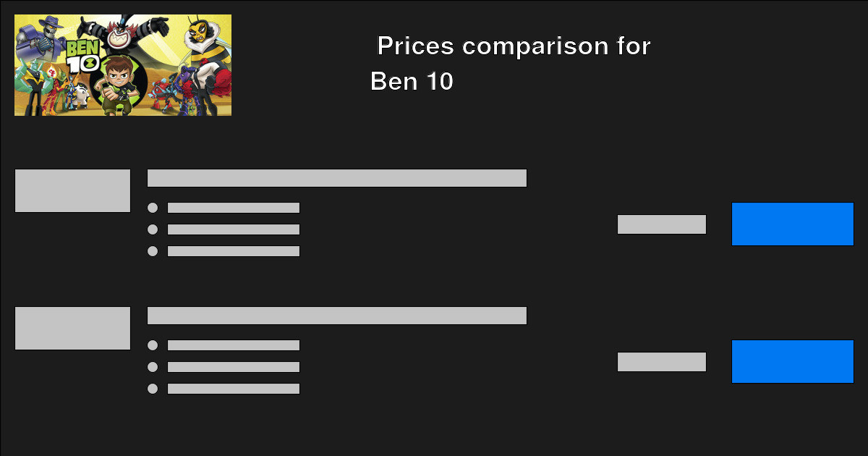Click the 'Prices comparison for' heading
The width and height of the screenshot is (868, 456).
[x=514, y=46]
